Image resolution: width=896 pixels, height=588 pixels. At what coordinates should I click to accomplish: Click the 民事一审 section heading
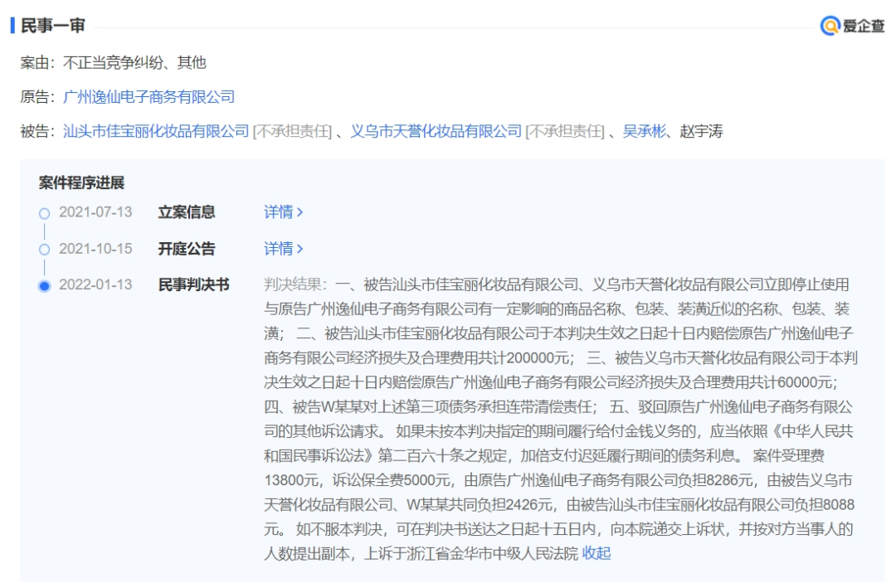click(x=52, y=26)
